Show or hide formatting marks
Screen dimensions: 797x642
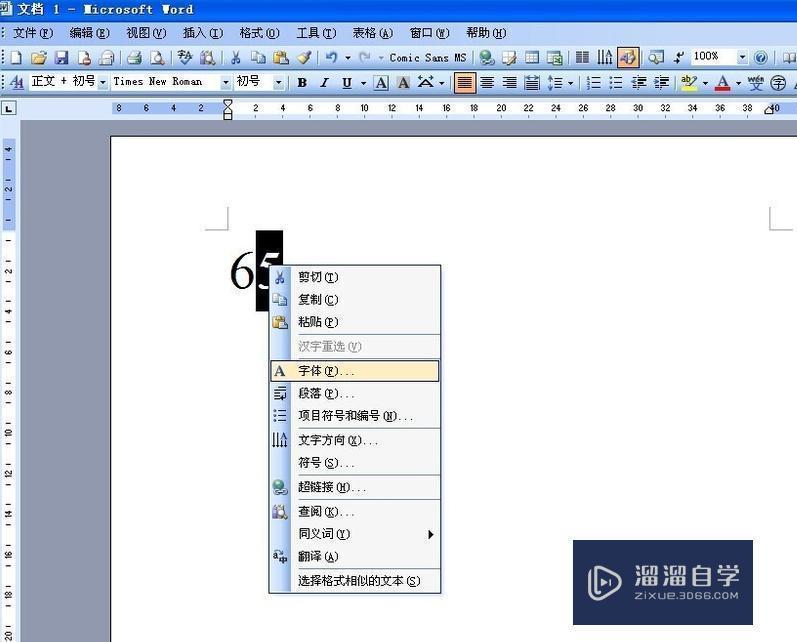point(679,57)
